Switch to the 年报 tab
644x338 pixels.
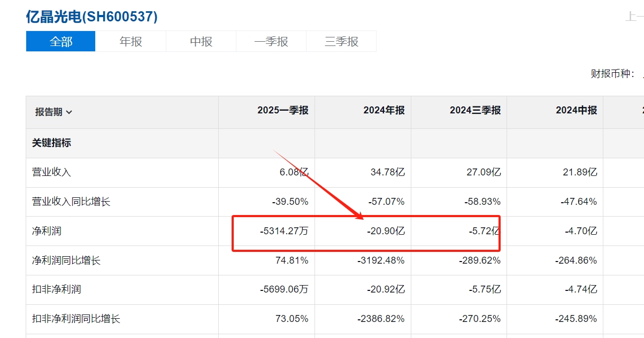coord(131,41)
